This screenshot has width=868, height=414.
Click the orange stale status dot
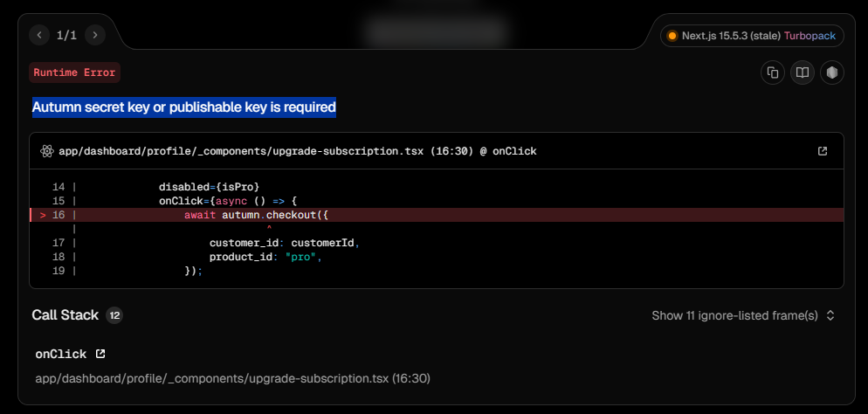[x=672, y=36]
